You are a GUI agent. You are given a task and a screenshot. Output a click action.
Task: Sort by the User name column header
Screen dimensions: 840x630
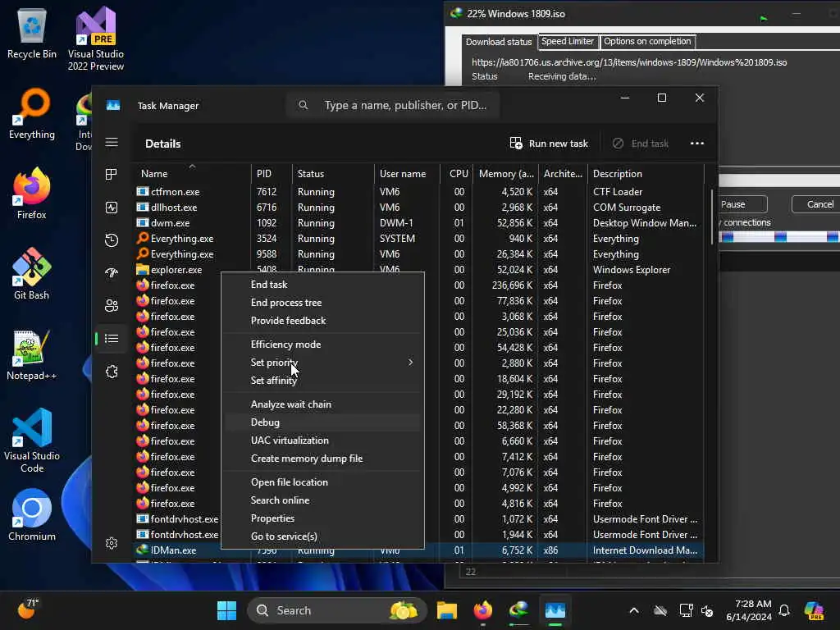point(407,173)
